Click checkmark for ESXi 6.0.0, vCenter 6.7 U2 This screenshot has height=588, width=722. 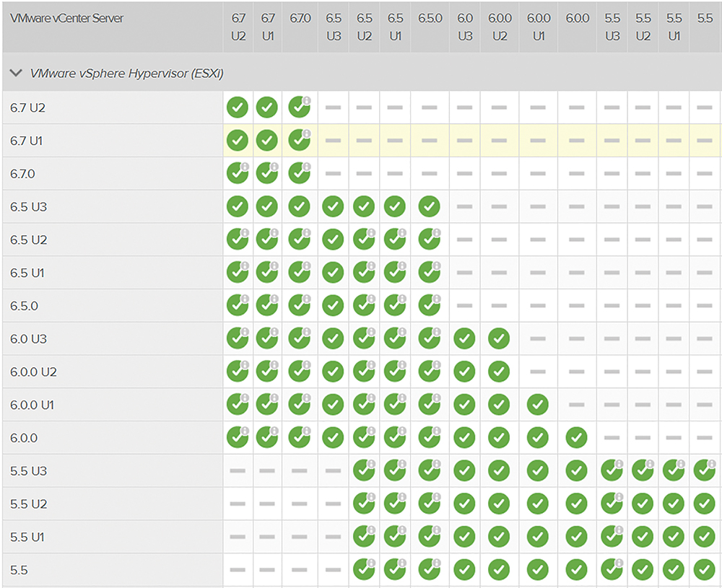coord(238,438)
